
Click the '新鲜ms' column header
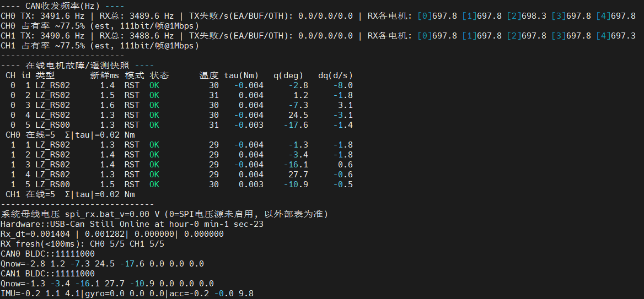[105, 75]
